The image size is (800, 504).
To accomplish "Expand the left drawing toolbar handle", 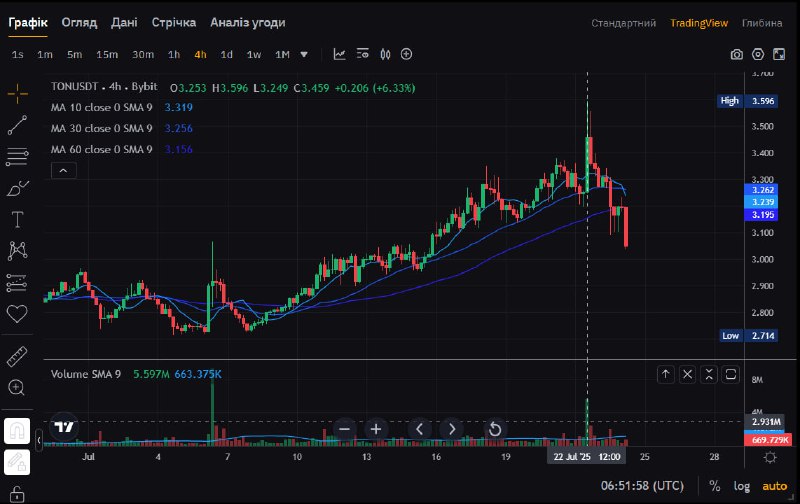I will [39, 439].
